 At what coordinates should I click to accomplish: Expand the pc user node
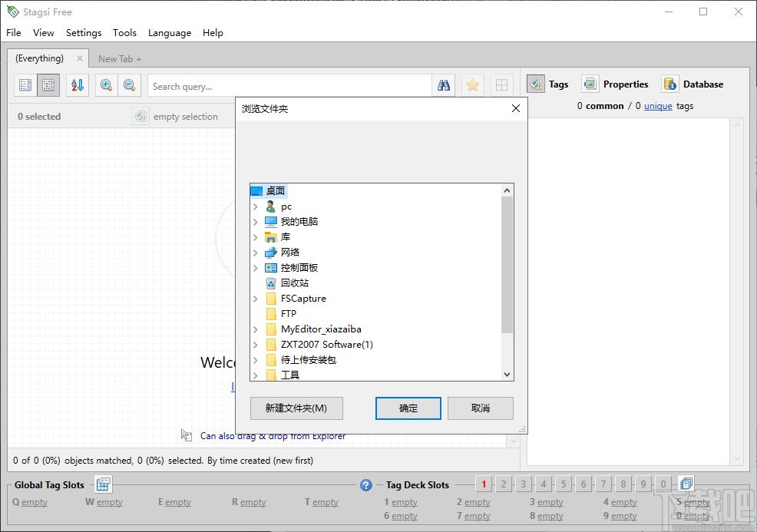[x=256, y=207]
